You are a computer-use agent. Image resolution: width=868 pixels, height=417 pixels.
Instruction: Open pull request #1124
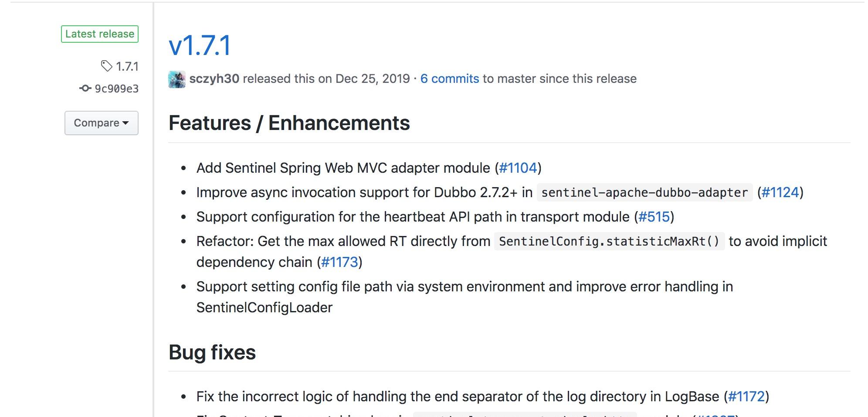[780, 192]
